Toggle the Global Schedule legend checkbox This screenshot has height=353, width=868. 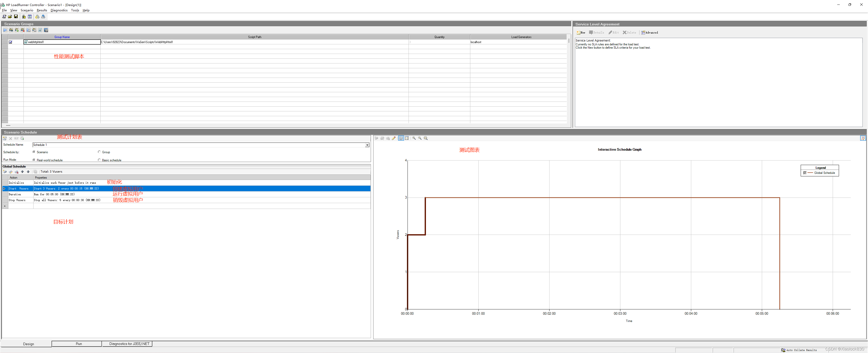(805, 173)
